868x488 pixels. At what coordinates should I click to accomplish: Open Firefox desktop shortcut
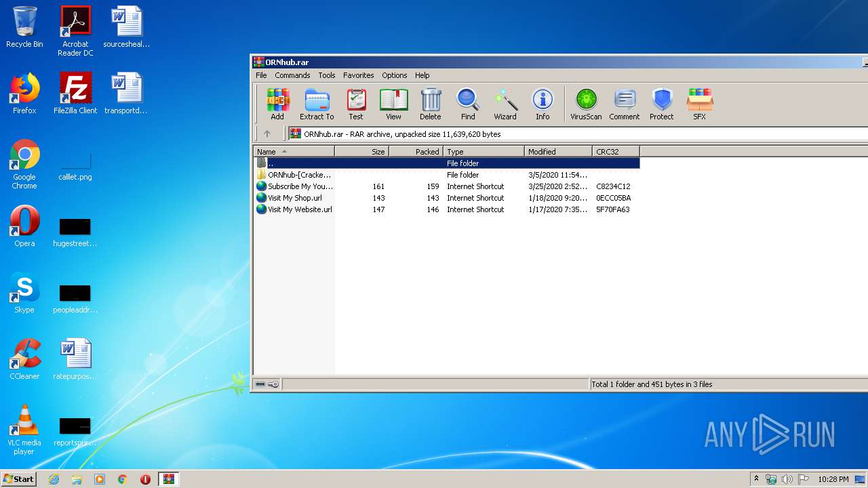coord(24,94)
